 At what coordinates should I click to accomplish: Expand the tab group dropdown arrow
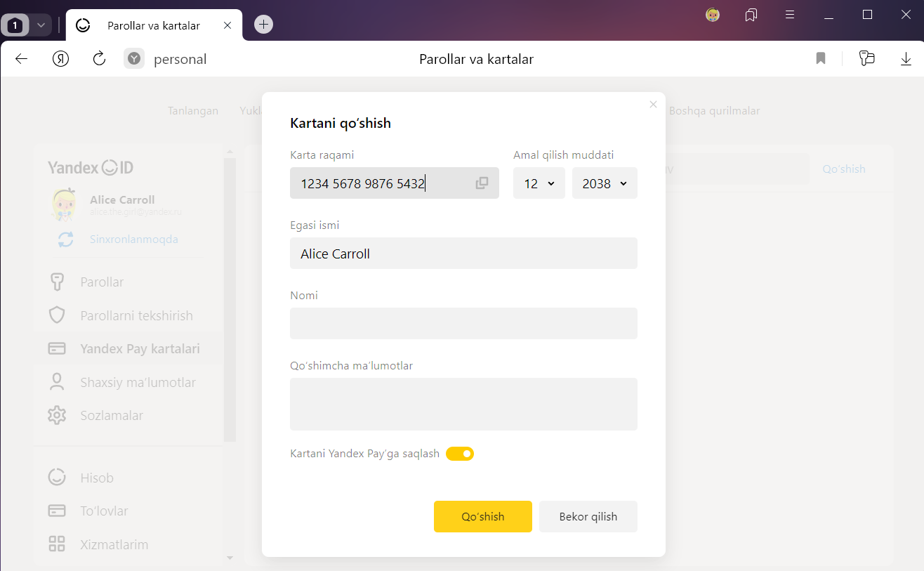coord(41,25)
